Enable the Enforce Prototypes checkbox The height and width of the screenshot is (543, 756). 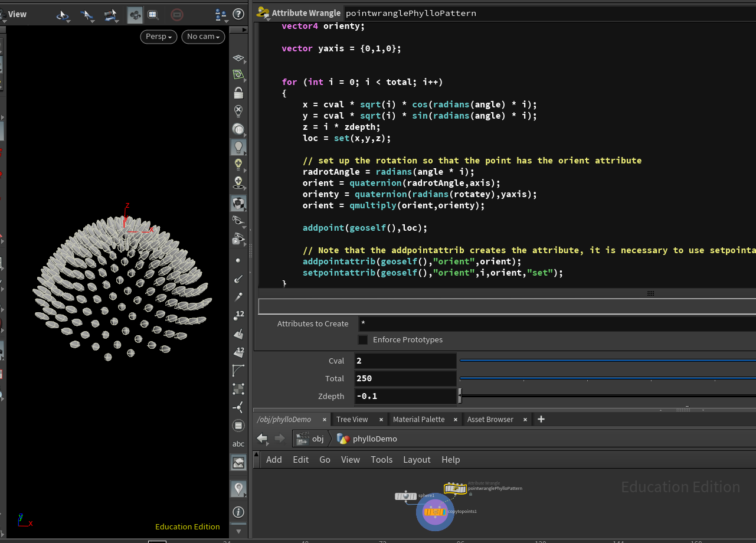pyautogui.click(x=363, y=340)
